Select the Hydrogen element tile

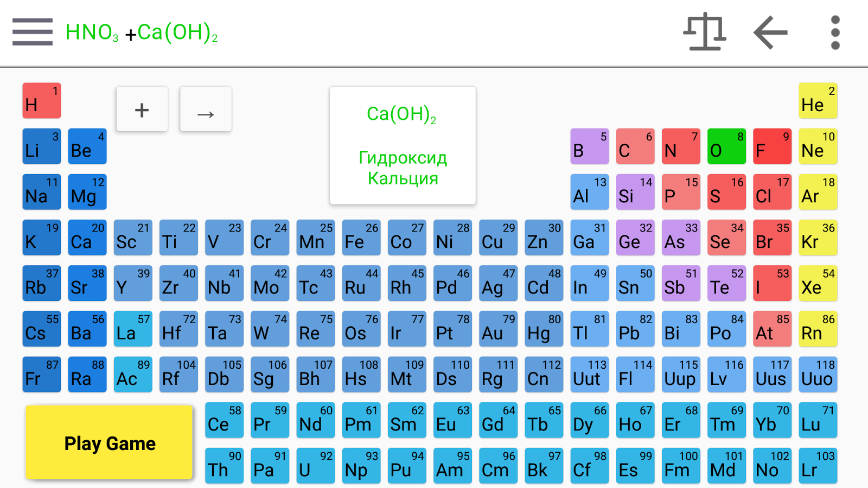point(42,101)
